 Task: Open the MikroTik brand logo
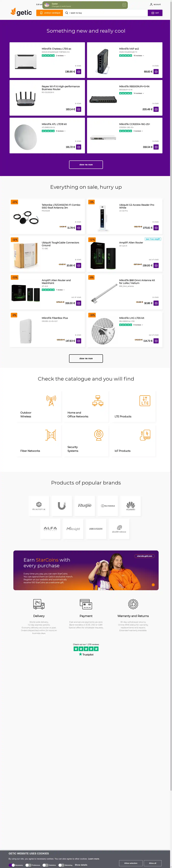click(39, 505)
